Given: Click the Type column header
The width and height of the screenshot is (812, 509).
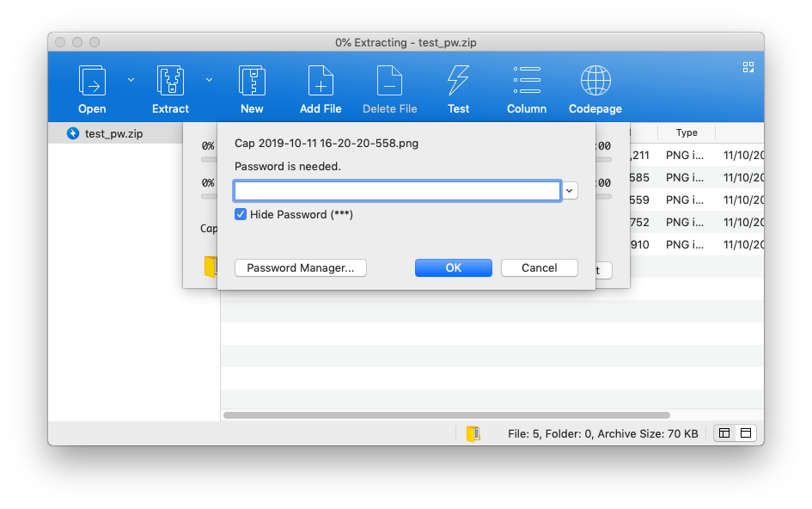Looking at the screenshot, I should 686,133.
